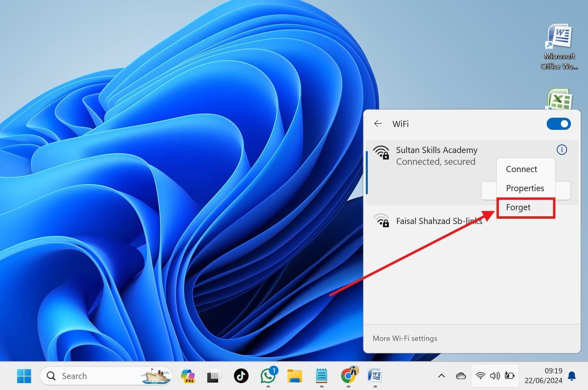Click the info icon for Sultan Skills Academy
588x390 pixels.
click(562, 150)
